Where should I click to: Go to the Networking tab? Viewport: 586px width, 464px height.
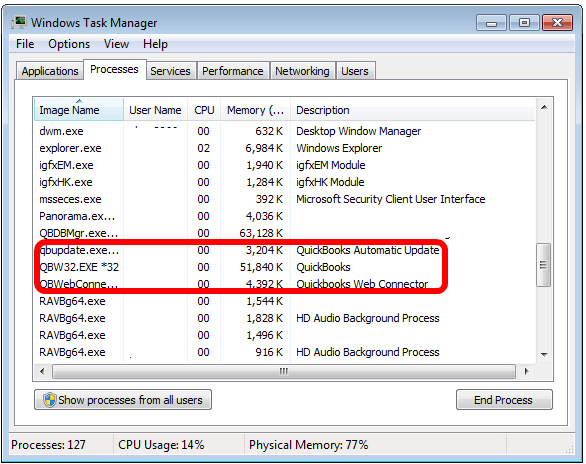pyautogui.click(x=302, y=71)
